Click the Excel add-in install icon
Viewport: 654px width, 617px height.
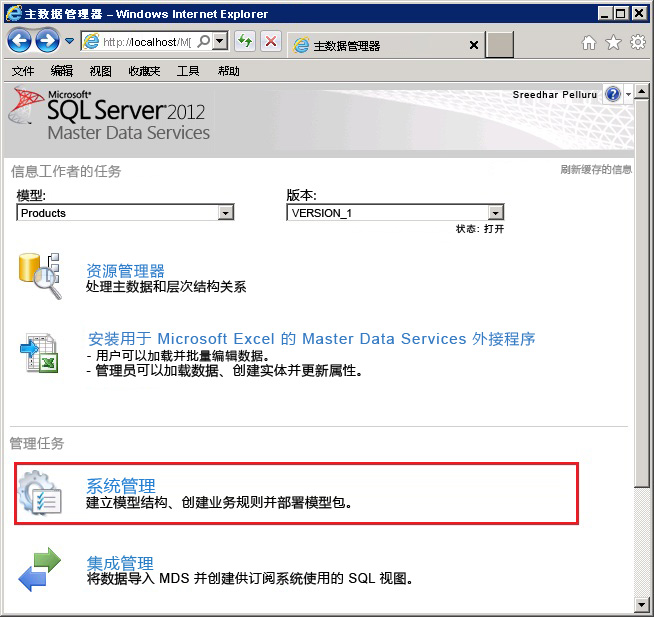pos(41,354)
